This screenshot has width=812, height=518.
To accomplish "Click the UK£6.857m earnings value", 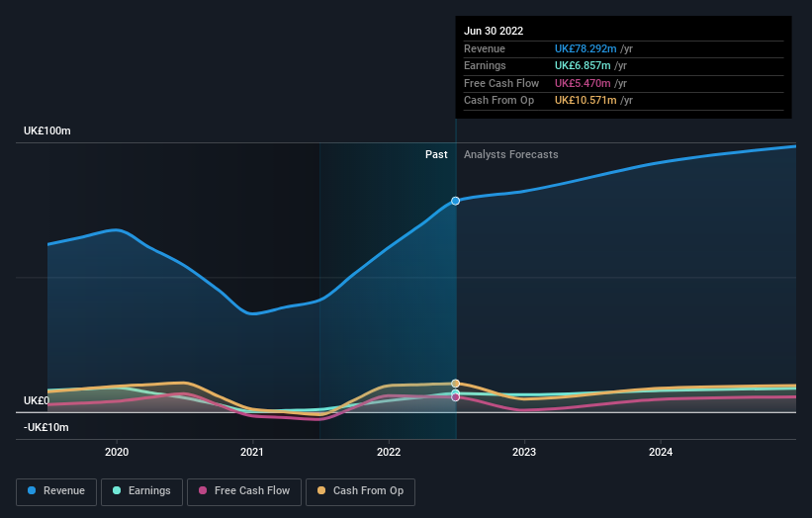I will pos(583,65).
